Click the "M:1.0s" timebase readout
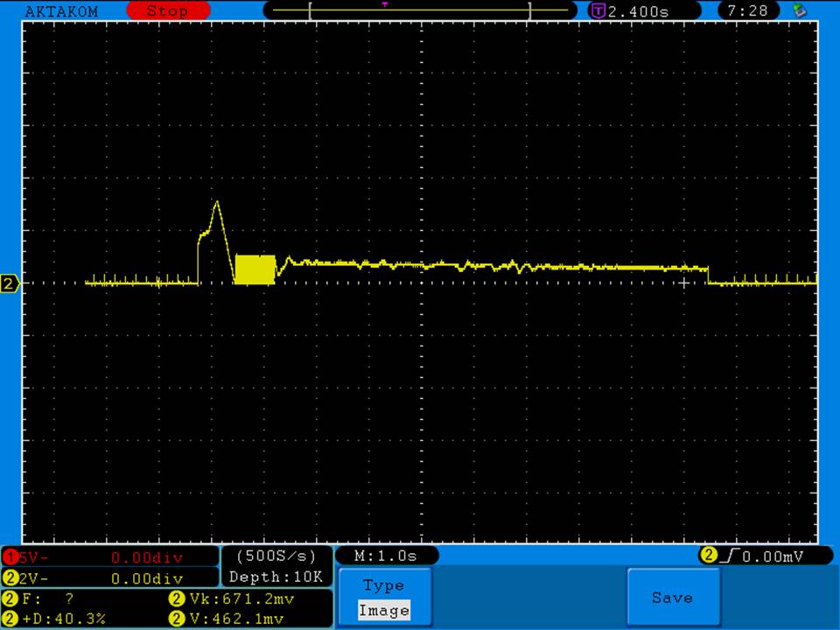The height and width of the screenshot is (630, 840). [x=386, y=556]
